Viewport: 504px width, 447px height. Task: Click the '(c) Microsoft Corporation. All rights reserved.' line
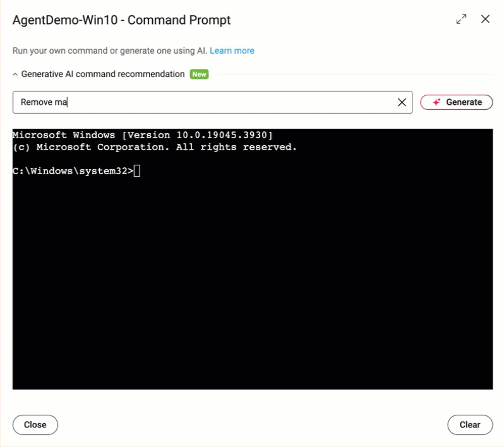click(x=155, y=147)
